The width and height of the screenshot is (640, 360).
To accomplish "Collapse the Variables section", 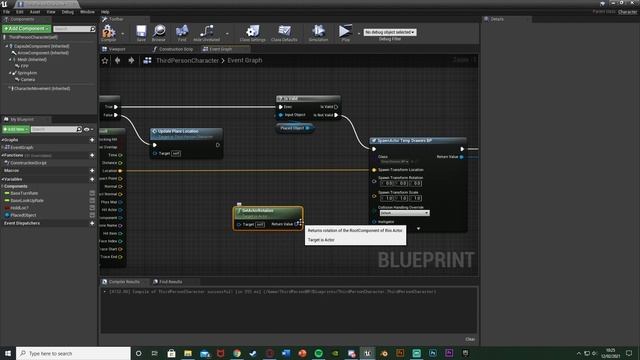I will [x=2, y=179].
